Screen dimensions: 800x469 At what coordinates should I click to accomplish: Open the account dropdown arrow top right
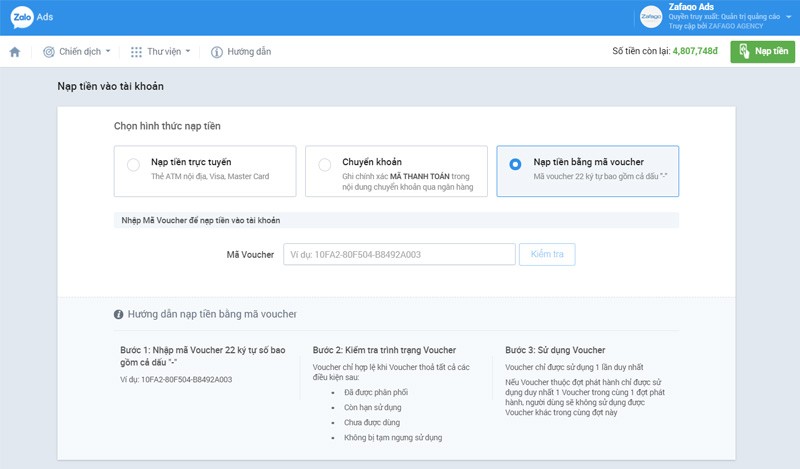click(x=788, y=17)
